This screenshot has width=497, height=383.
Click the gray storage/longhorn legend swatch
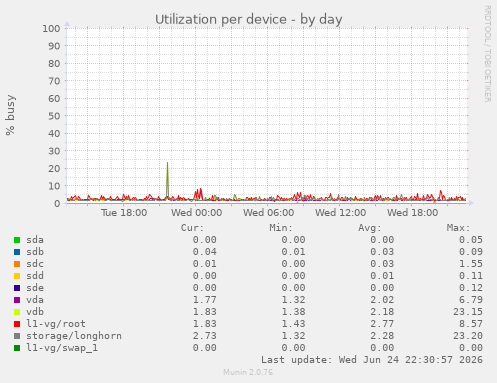(x=17, y=336)
